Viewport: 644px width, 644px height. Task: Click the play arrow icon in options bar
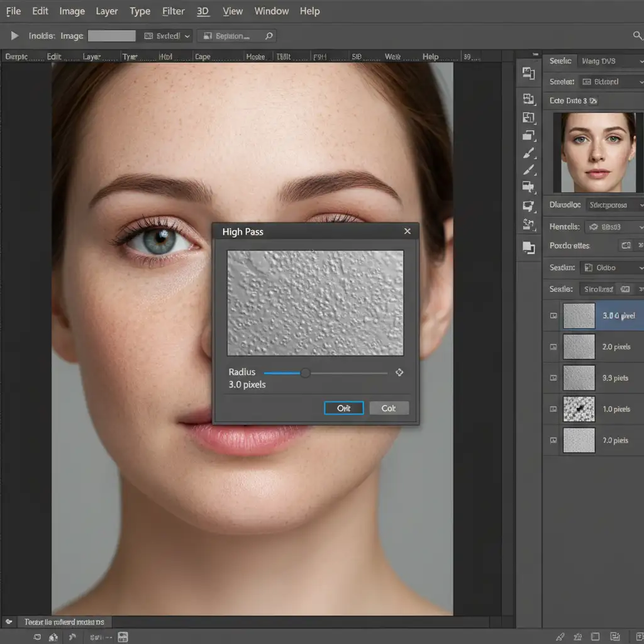15,36
